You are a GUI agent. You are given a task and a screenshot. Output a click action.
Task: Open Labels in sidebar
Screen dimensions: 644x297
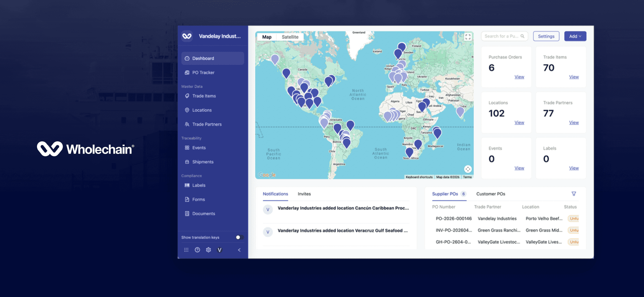pyautogui.click(x=213, y=185)
